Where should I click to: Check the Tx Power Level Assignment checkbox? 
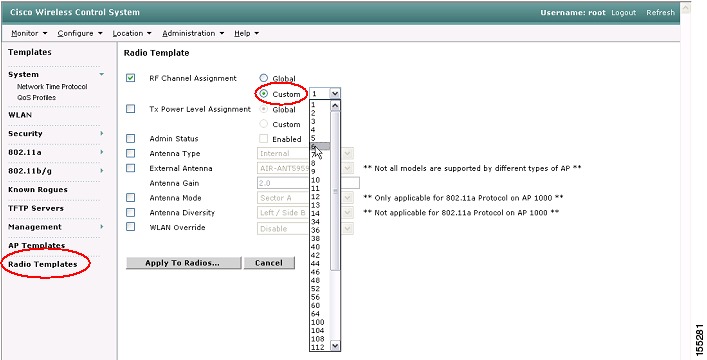(x=130, y=109)
